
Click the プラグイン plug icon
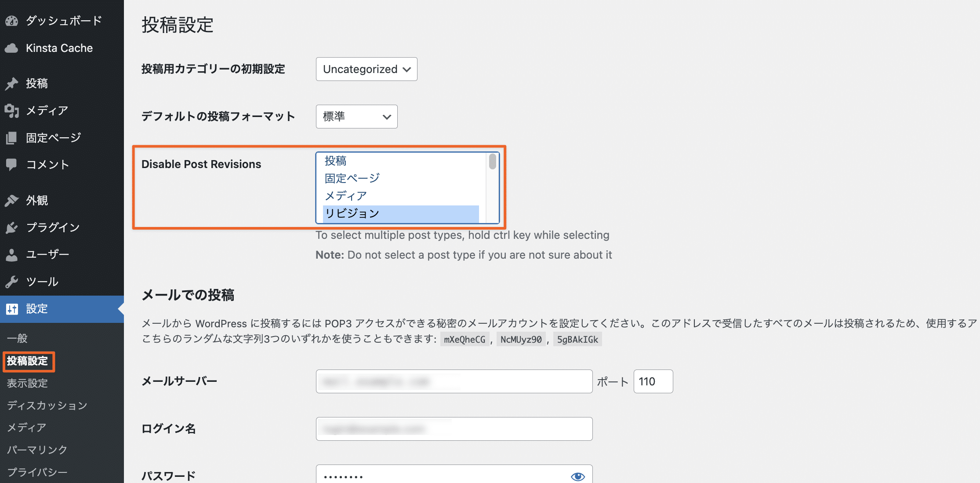[x=12, y=227]
